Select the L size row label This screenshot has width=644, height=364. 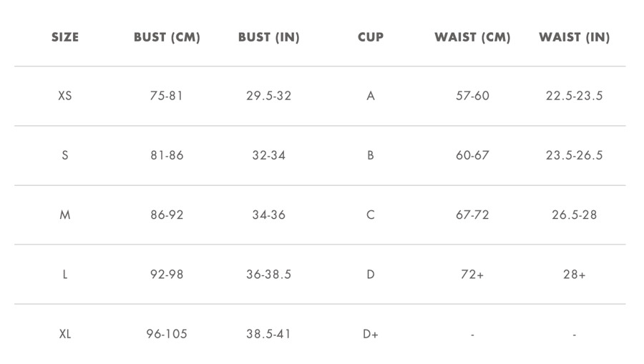65,274
